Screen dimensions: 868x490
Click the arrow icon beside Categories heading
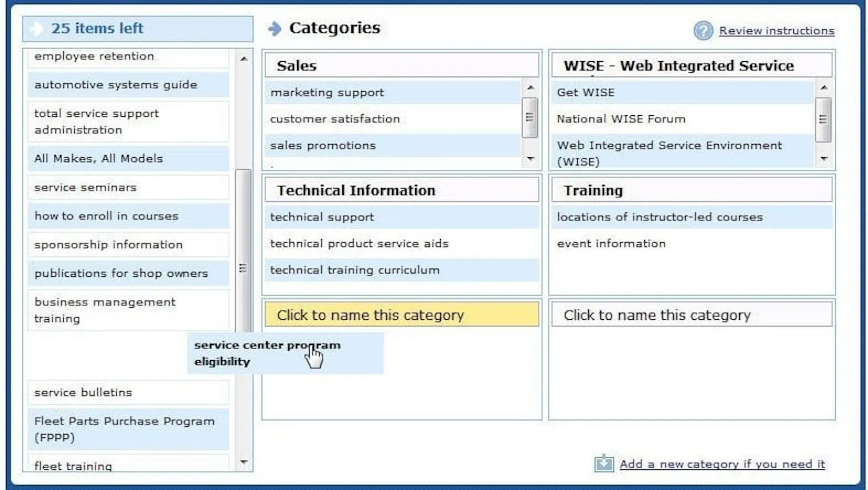(274, 29)
